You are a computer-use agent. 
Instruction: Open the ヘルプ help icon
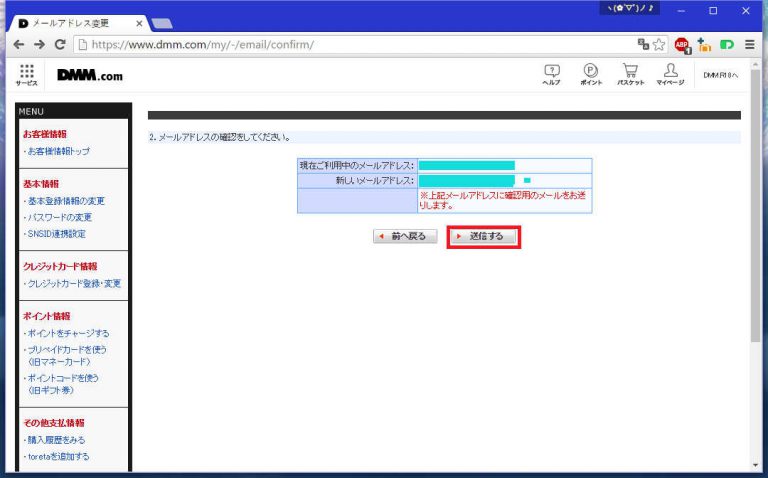pos(552,75)
